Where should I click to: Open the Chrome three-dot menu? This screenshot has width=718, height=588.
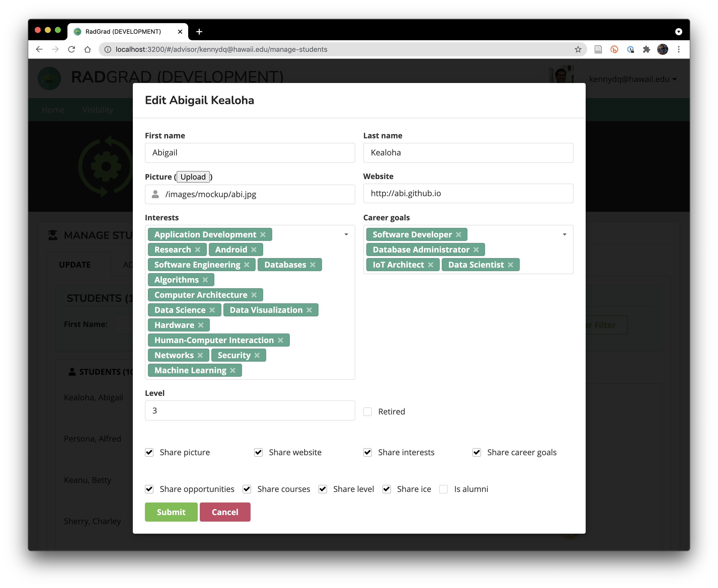pos(679,50)
